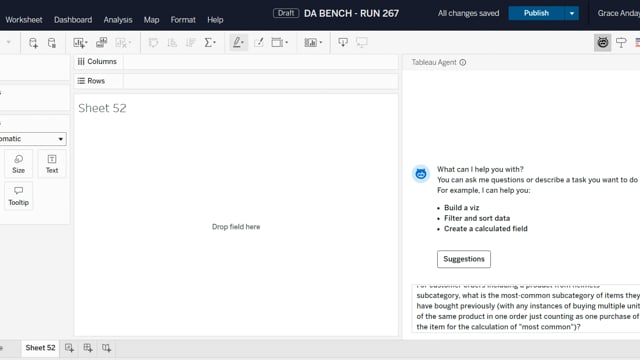Click the Sheet 52 title heading

pos(102,108)
